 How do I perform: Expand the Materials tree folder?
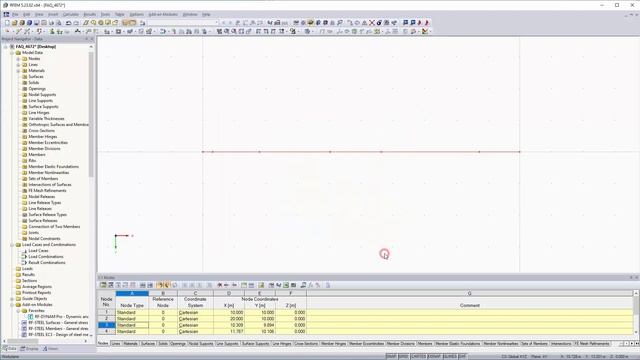point(18,71)
